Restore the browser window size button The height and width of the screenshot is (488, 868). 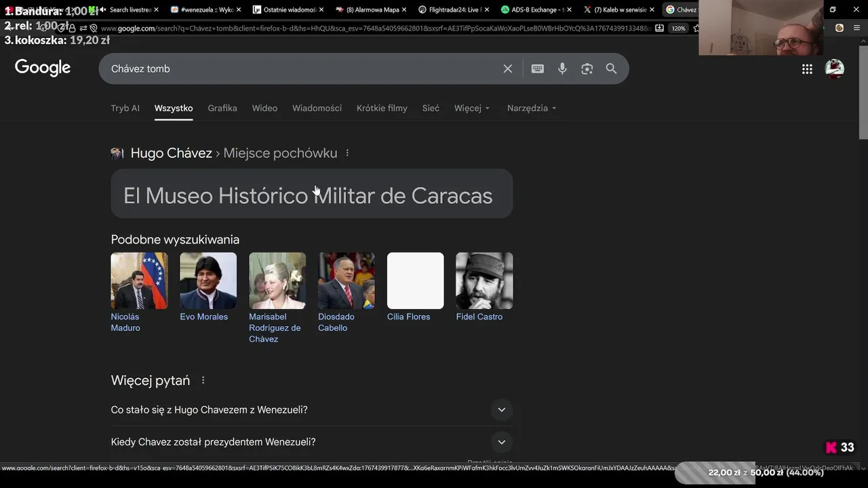(x=833, y=9)
